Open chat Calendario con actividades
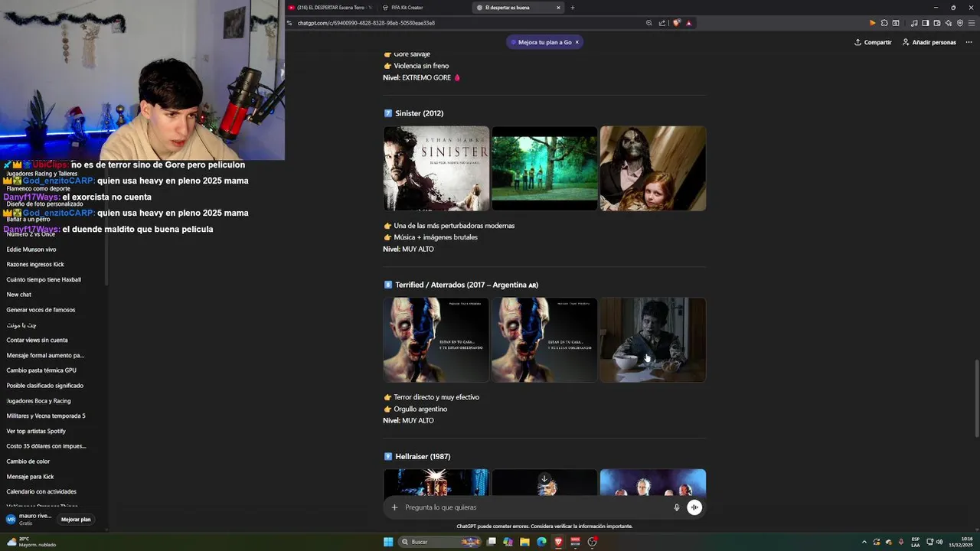 click(x=41, y=491)
